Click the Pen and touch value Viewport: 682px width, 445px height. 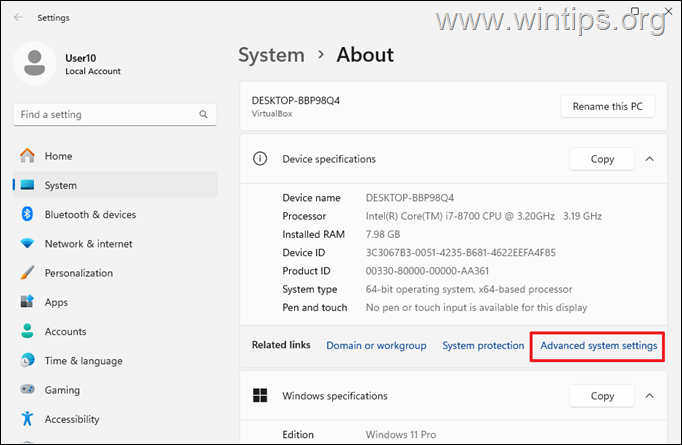pos(476,307)
